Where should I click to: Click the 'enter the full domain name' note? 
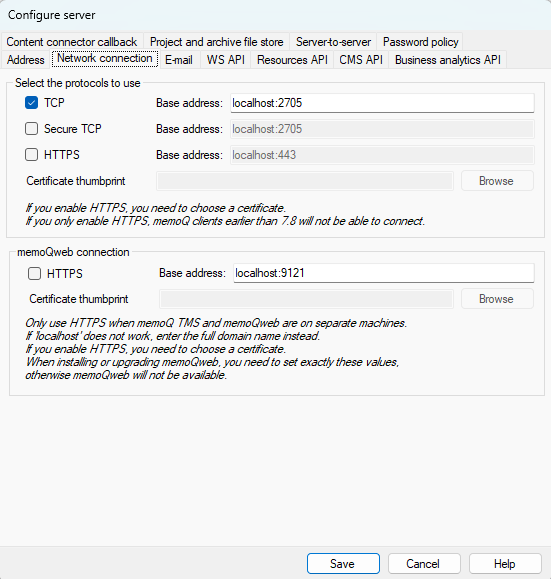pos(172,336)
